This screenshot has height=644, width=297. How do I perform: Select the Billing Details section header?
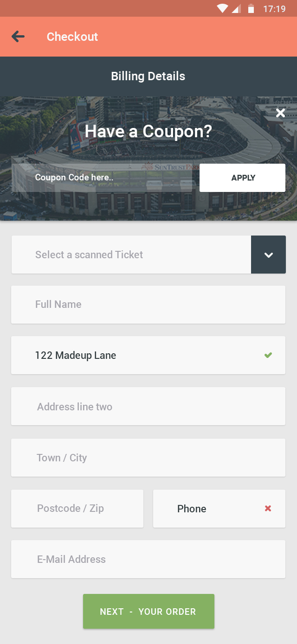click(x=148, y=76)
